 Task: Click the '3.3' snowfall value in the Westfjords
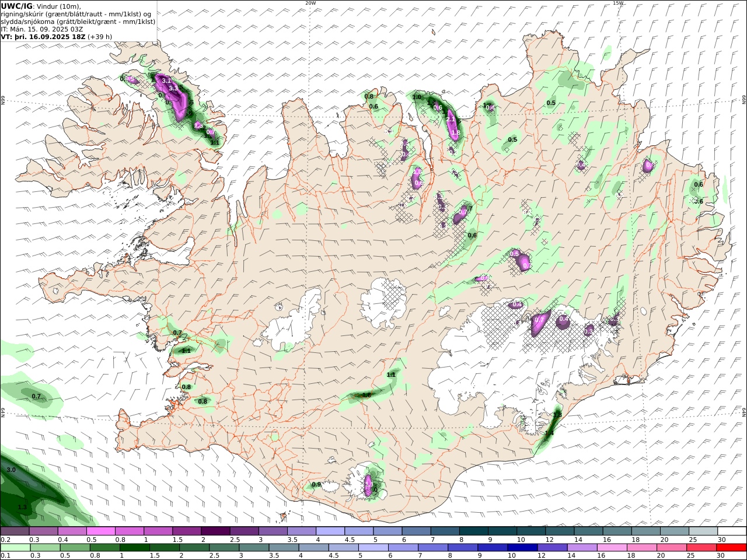(x=173, y=88)
